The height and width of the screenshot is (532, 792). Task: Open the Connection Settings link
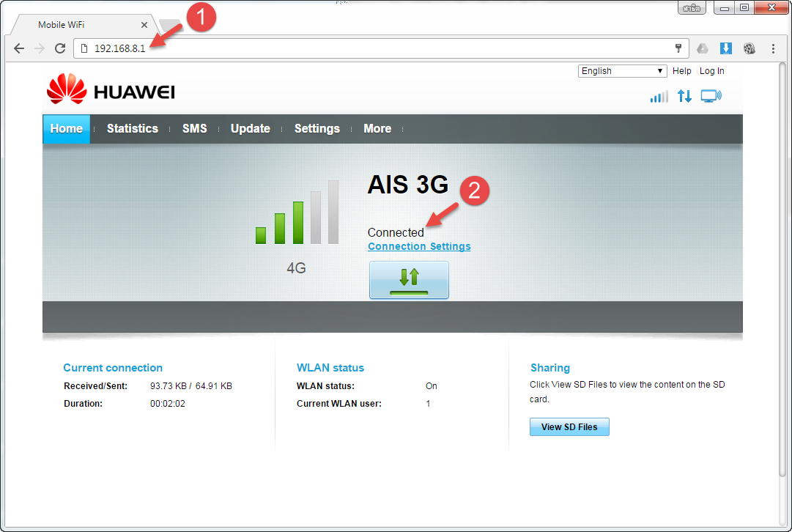[419, 246]
